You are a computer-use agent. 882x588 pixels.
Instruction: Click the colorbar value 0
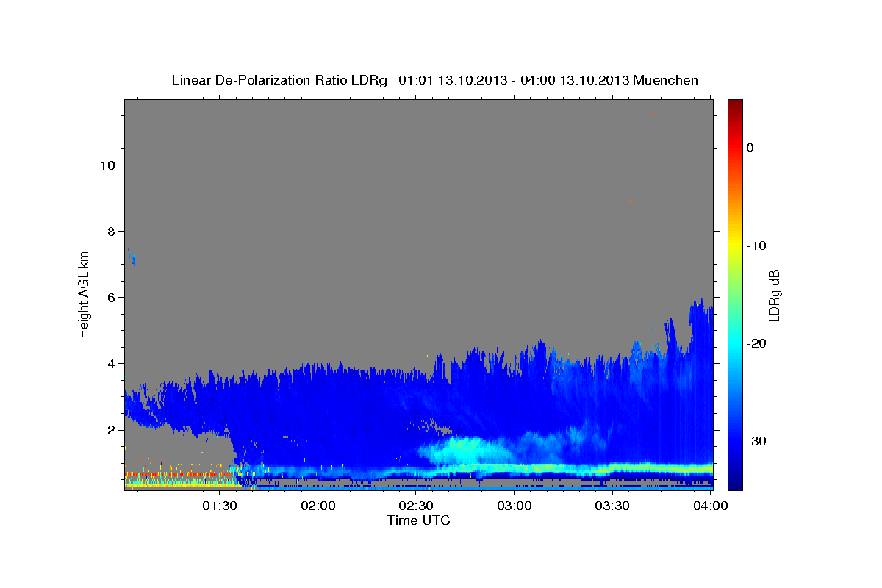(750, 148)
